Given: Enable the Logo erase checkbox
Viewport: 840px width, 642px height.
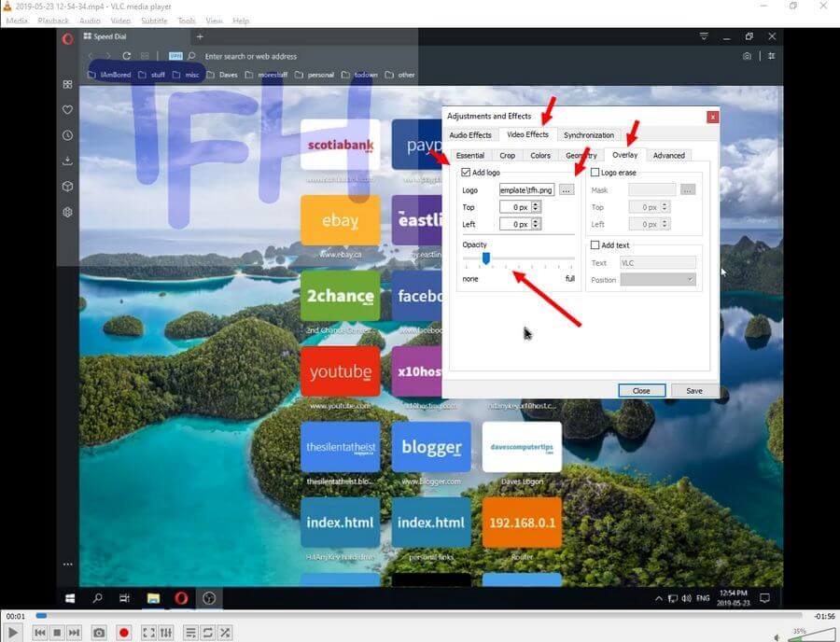Looking at the screenshot, I should [595, 173].
